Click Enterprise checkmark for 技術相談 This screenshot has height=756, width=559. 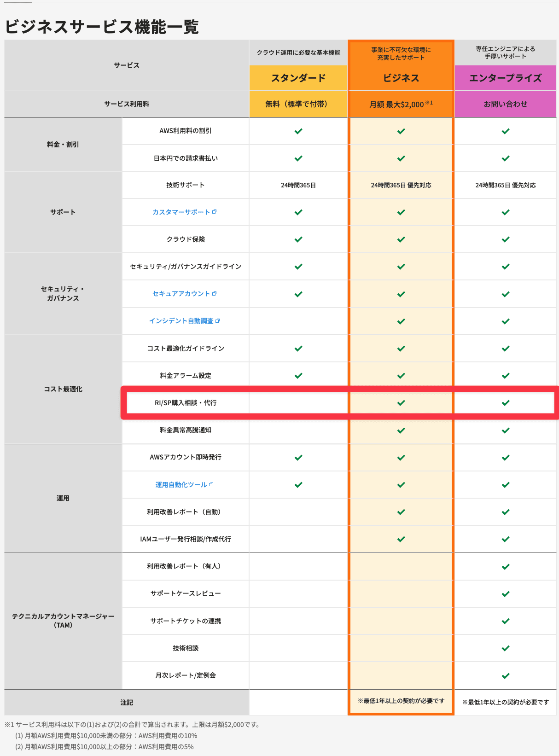coord(506,648)
